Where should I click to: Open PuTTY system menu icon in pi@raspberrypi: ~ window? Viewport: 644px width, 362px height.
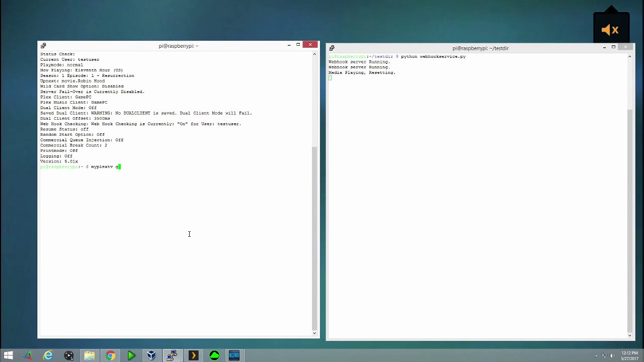pyautogui.click(x=43, y=46)
